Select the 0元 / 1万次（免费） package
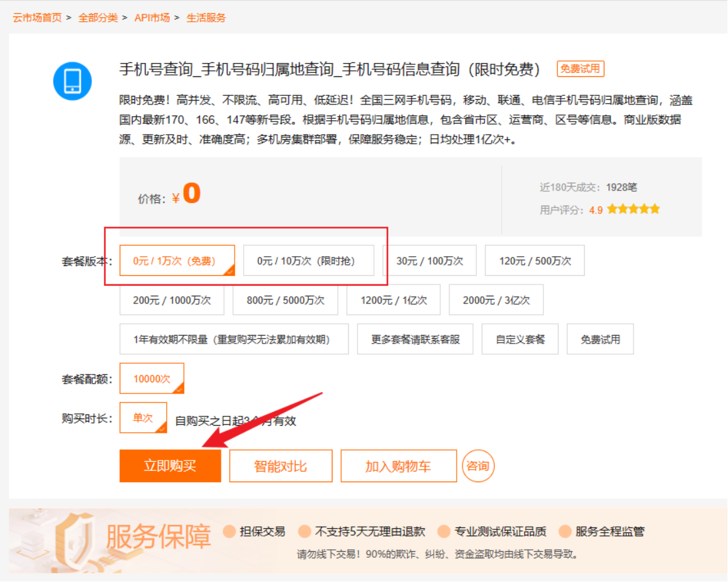The height and width of the screenshot is (582, 728). [177, 260]
